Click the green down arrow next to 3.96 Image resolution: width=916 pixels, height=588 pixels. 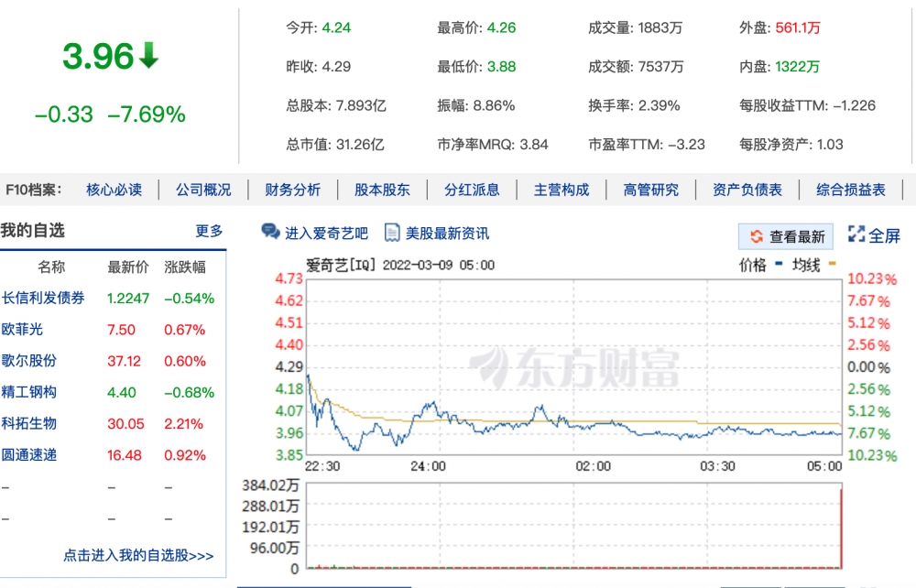pyautogui.click(x=149, y=56)
